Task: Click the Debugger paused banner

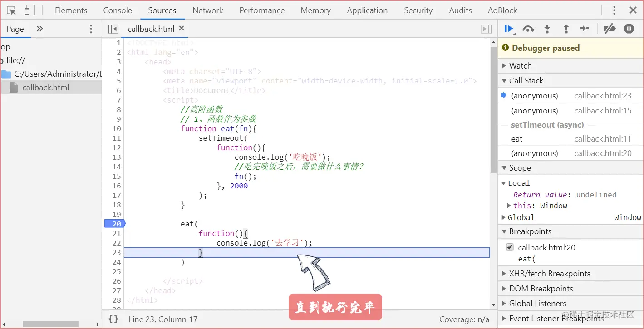Action: pos(571,48)
